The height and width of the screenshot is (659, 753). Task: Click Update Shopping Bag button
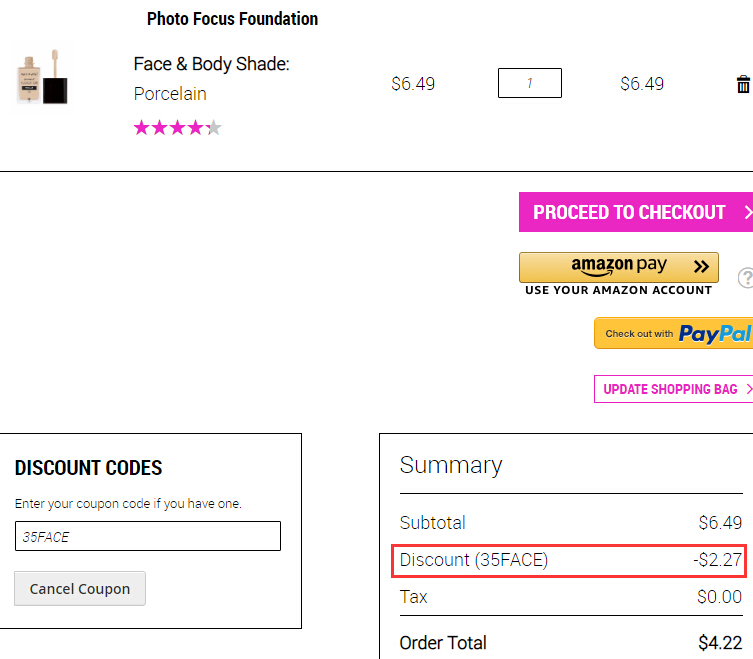coord(673,389)
